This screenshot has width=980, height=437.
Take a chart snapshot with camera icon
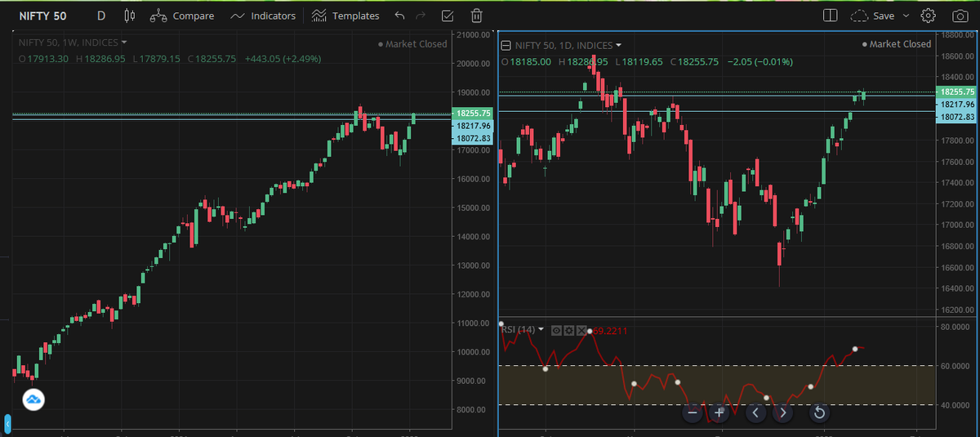point(959,16)
